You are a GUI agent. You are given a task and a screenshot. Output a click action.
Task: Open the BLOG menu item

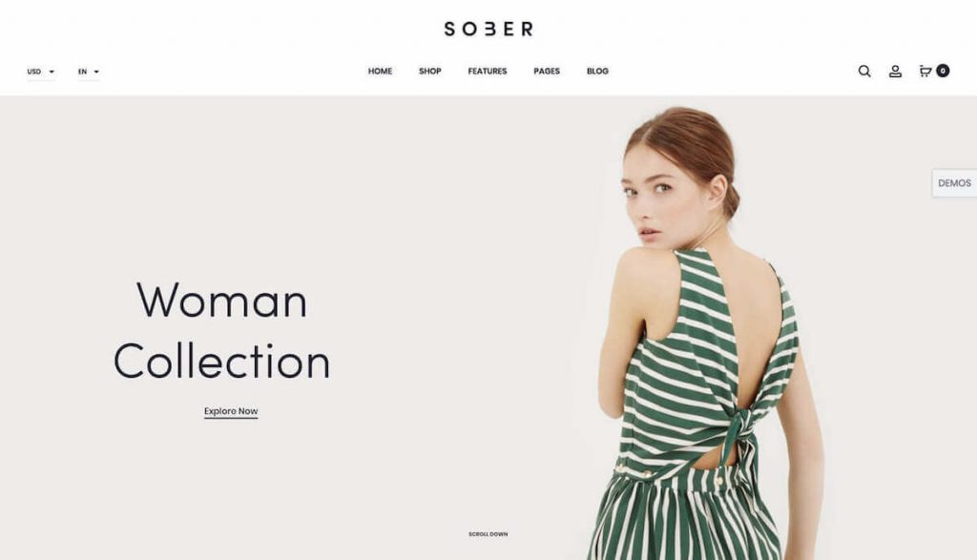click(x=597, y=71)
